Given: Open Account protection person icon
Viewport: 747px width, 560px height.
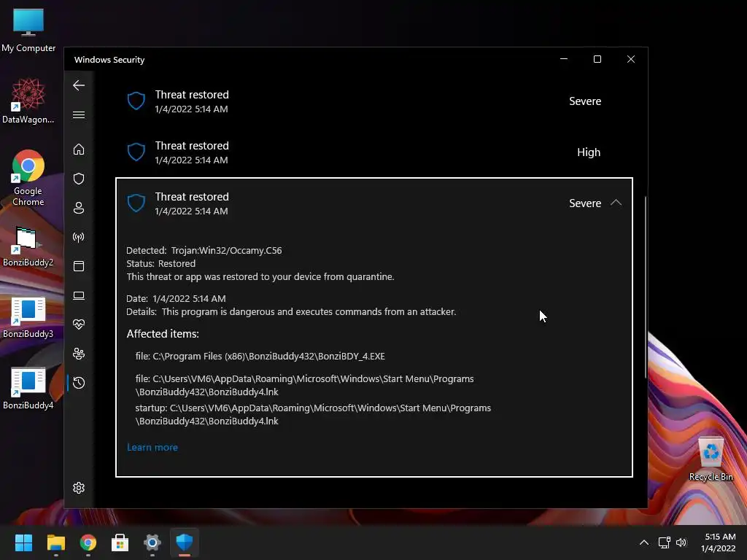Looking at the screenshot, I should pyautogui.click(x=79, y=208).
